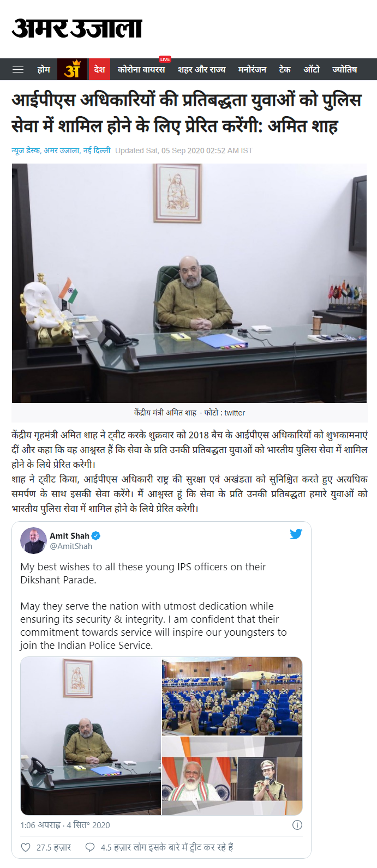Viewport: 377px width, 868px height.
Task: Select the देश tab in navbar
Action: [99, 69]
